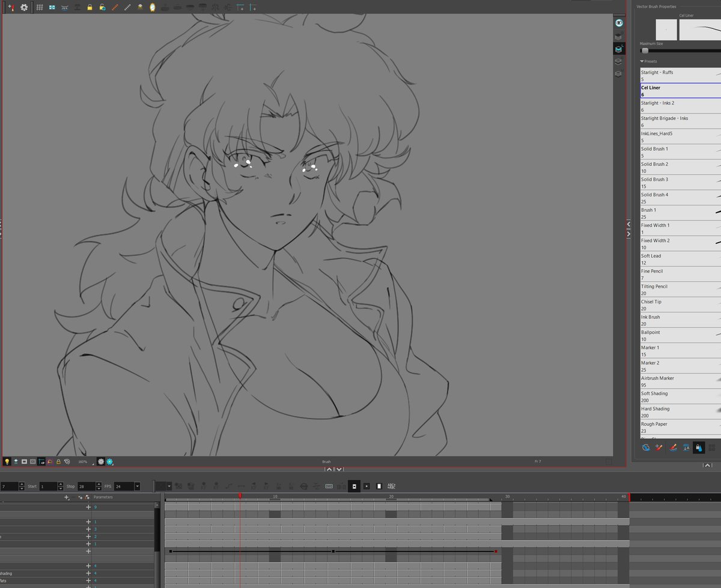
Task: Click the open padlock with plus icon
Action: [x=102, y=7]
